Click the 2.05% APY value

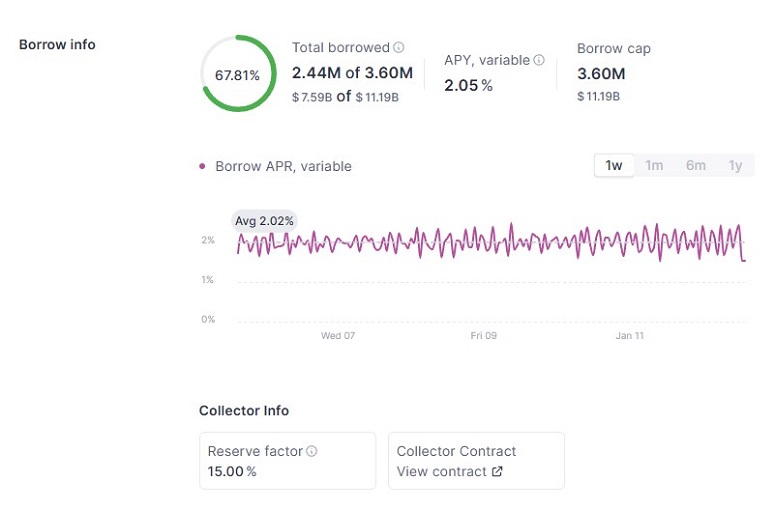pos(468,85)
